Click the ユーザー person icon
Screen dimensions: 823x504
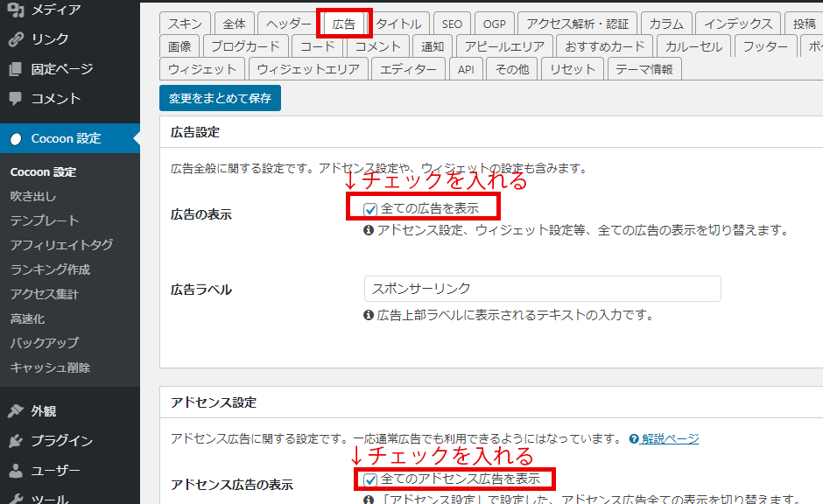16,471
